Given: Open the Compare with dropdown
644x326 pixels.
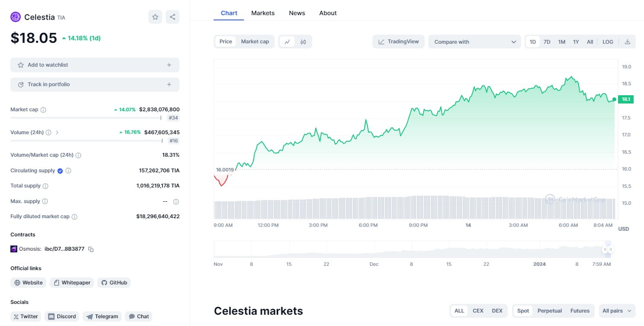Looking at the screenshot, I should click(x=474, y=42).
